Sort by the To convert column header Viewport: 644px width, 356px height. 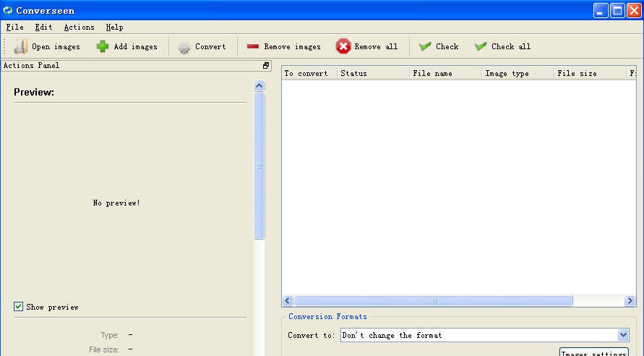pyautogui.click(x=309, y=73)
